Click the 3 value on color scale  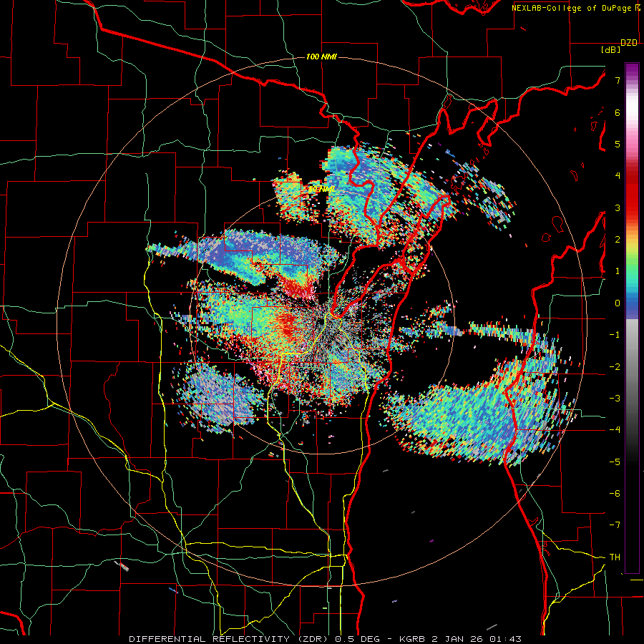point(618,208)
